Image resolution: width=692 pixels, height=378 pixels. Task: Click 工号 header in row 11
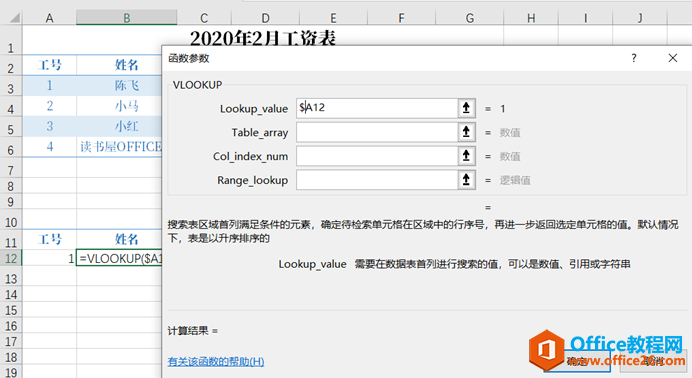pos(49,240)
